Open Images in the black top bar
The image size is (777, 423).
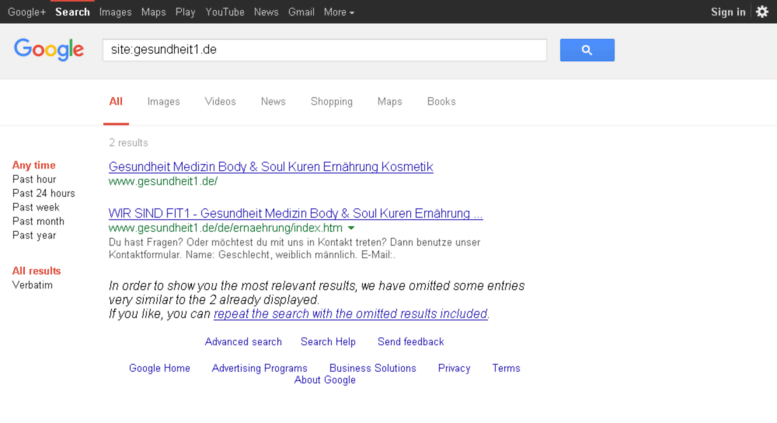click(x=115, y=12)
